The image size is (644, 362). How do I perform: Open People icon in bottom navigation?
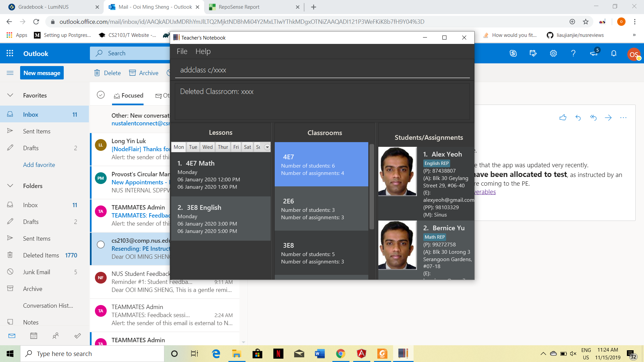56,336
